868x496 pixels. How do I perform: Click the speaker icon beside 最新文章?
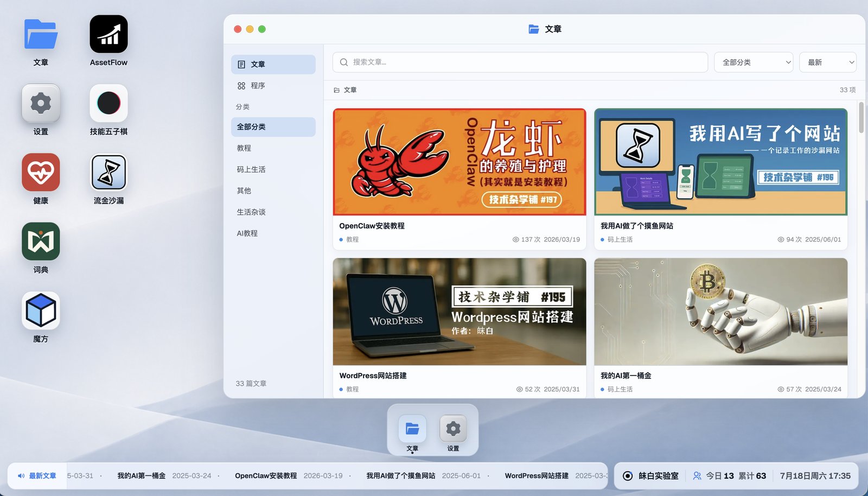coord(21,476)
